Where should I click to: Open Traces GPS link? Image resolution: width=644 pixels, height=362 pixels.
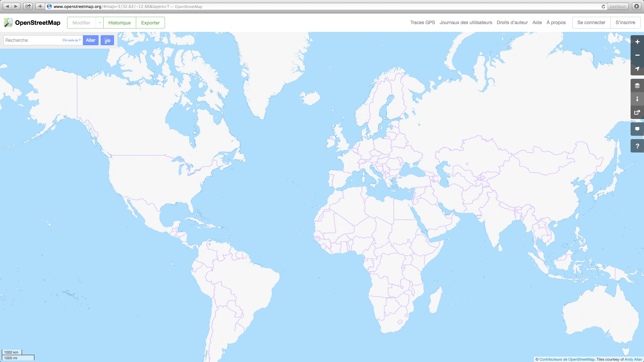coord(422,22)
